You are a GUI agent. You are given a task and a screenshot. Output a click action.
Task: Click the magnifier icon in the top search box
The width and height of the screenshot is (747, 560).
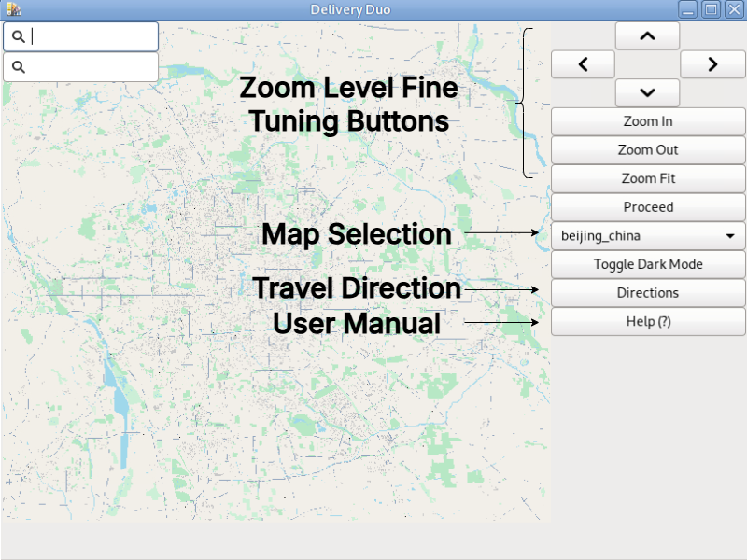19,37
